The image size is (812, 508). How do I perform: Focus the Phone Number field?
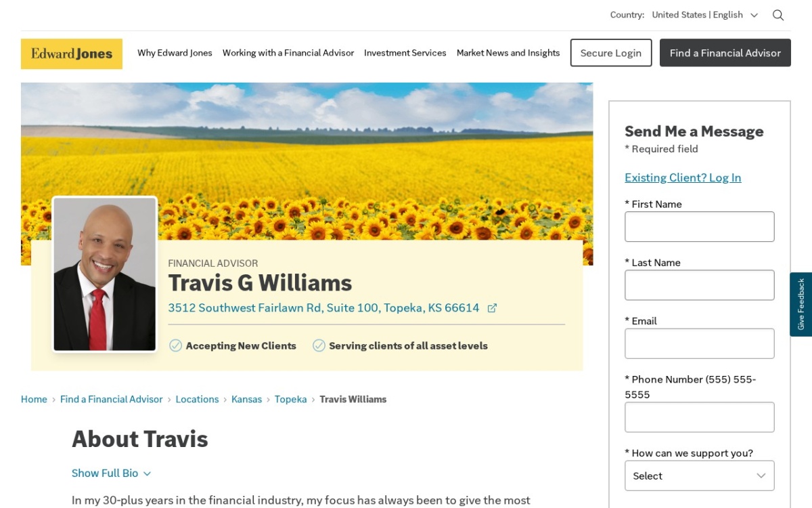(x=699, y=417)
